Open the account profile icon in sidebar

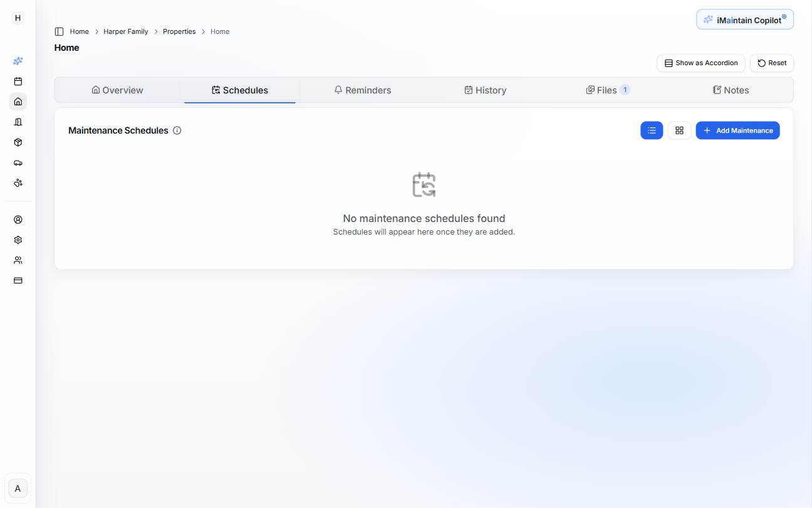pyautogui.click(x=18, y=220)
